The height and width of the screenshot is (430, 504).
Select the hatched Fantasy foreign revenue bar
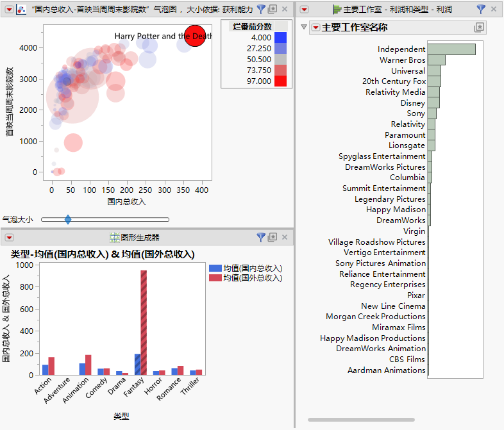(144, 323)
